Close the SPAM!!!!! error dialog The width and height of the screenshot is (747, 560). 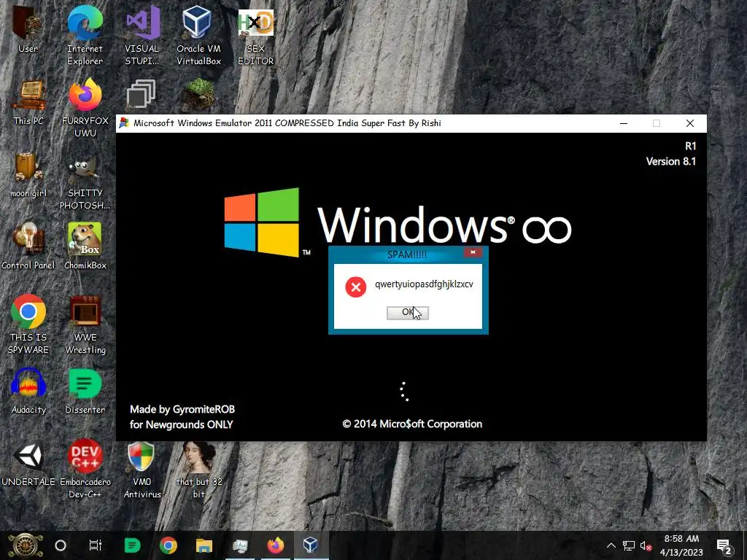coord(473,252)
